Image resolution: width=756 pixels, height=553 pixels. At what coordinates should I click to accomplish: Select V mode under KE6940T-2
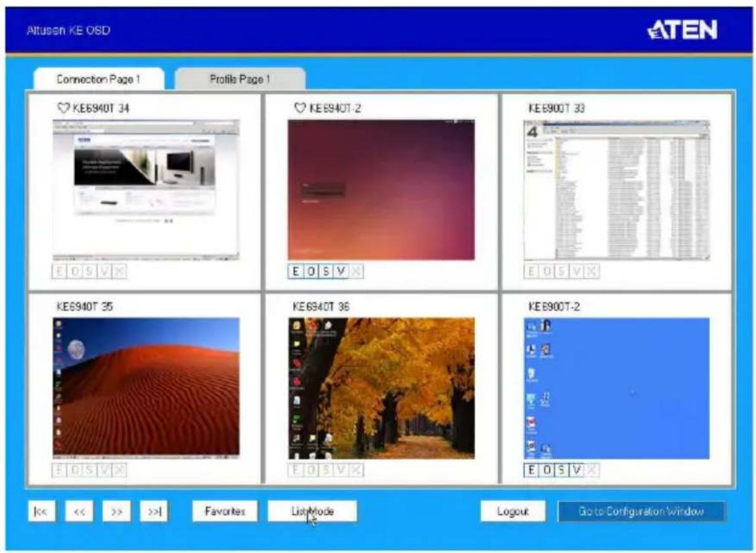point(341,271)
